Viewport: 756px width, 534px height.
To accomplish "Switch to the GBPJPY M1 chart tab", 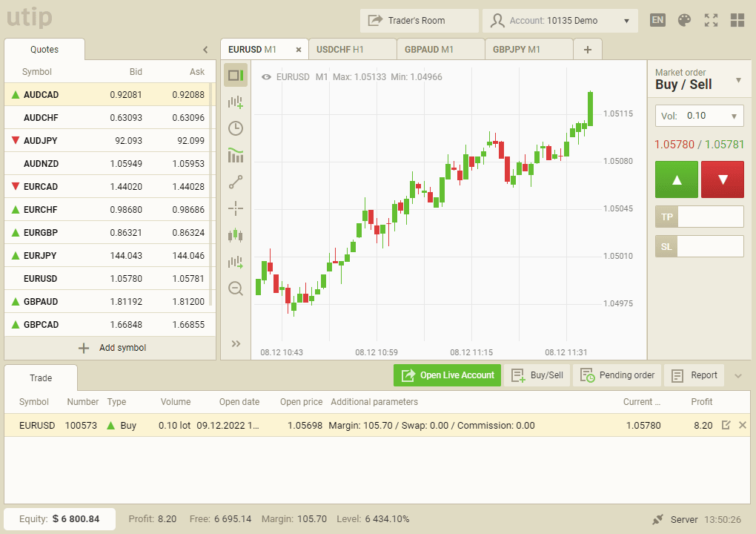I will pyautogui.click(x=529, y=49).
